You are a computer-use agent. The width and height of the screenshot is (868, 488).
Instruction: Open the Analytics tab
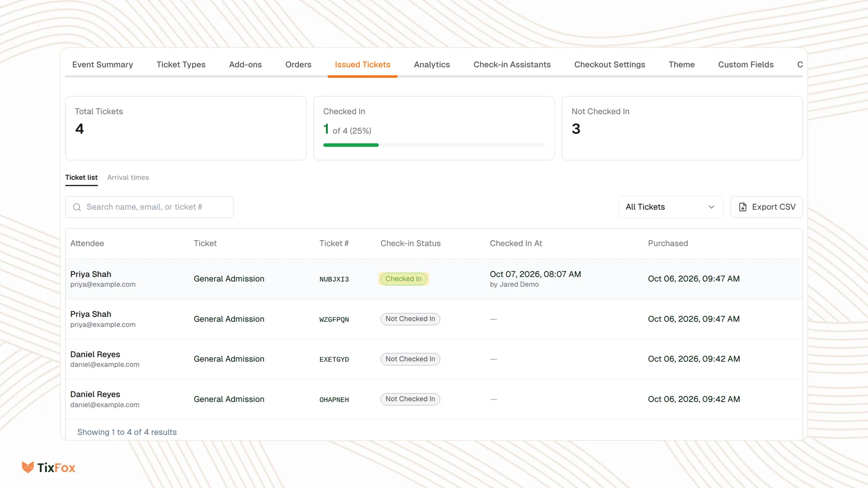432,65
